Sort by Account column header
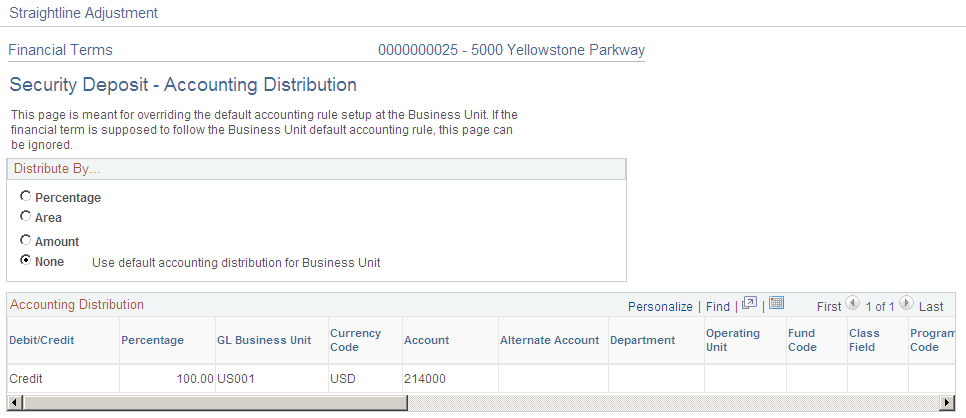 [x=426, y=340]
